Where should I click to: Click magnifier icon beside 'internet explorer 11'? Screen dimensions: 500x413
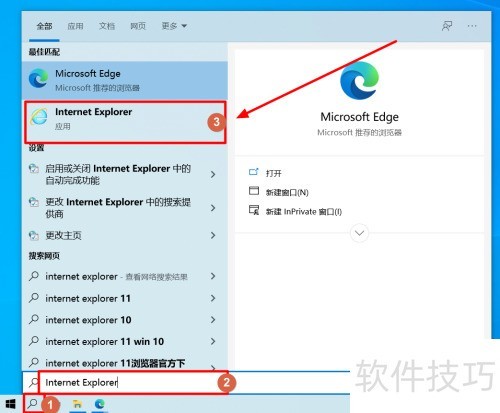34,298
